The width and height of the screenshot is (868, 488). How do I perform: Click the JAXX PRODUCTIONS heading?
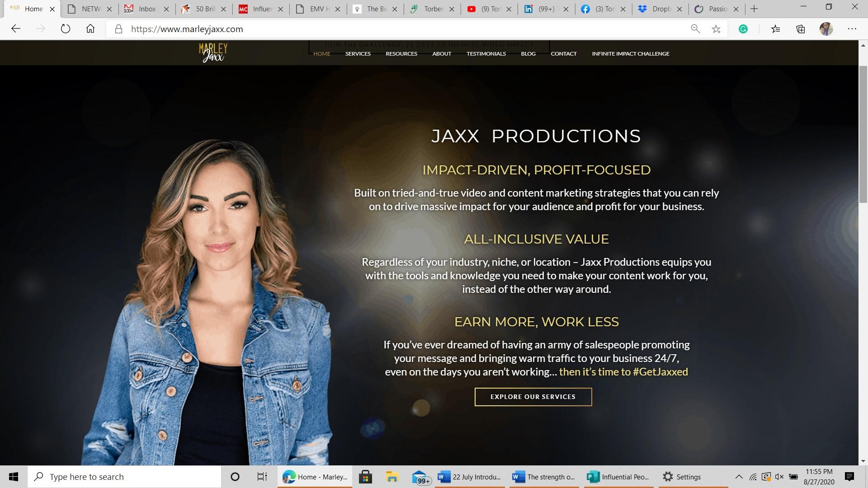(x=536, y=136)
